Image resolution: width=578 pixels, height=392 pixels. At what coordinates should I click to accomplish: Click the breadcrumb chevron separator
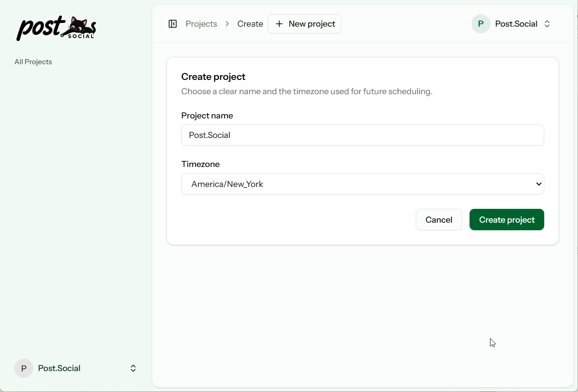tap(227, 24)
